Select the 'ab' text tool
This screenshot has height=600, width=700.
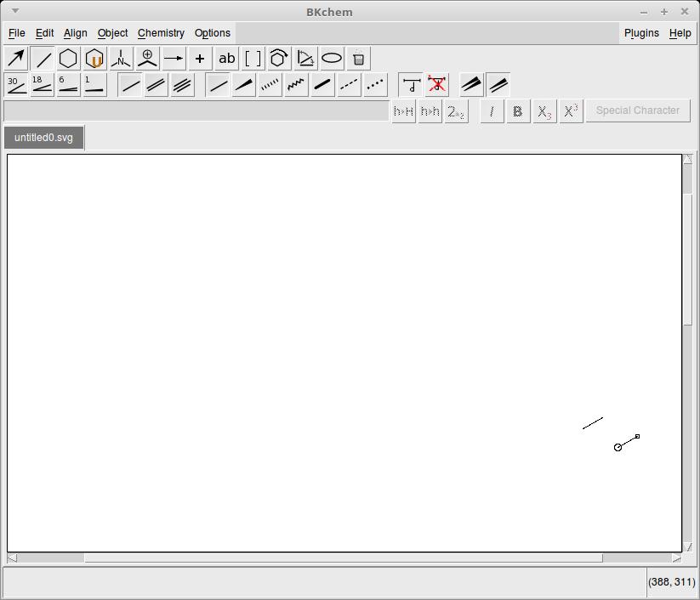pos(226,59)
